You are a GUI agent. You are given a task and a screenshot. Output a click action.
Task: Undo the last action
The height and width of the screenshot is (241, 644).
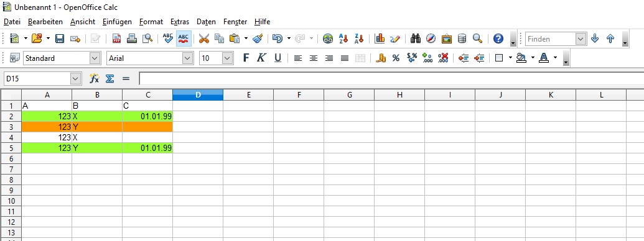tap(278, 39)
